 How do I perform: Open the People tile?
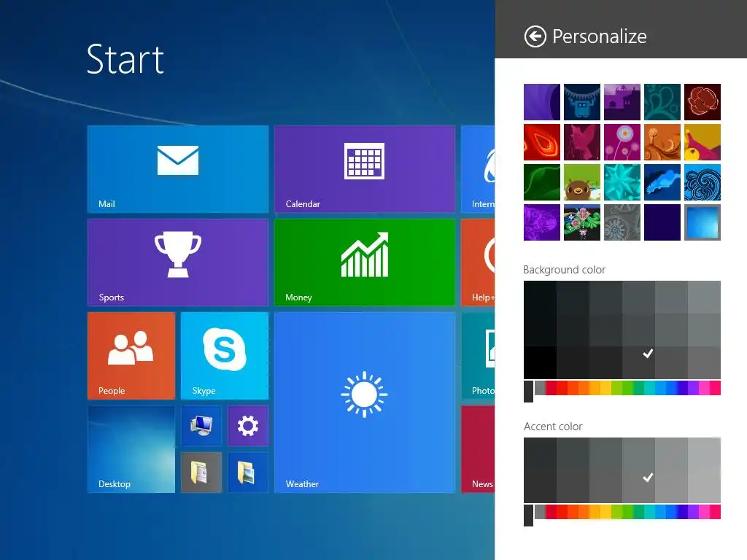(x=131, y=356)
